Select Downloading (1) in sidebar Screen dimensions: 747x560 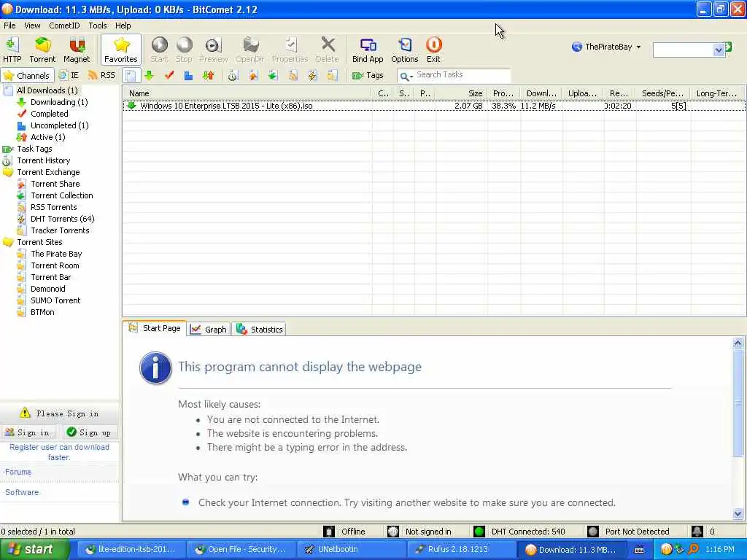coord(59,102)
